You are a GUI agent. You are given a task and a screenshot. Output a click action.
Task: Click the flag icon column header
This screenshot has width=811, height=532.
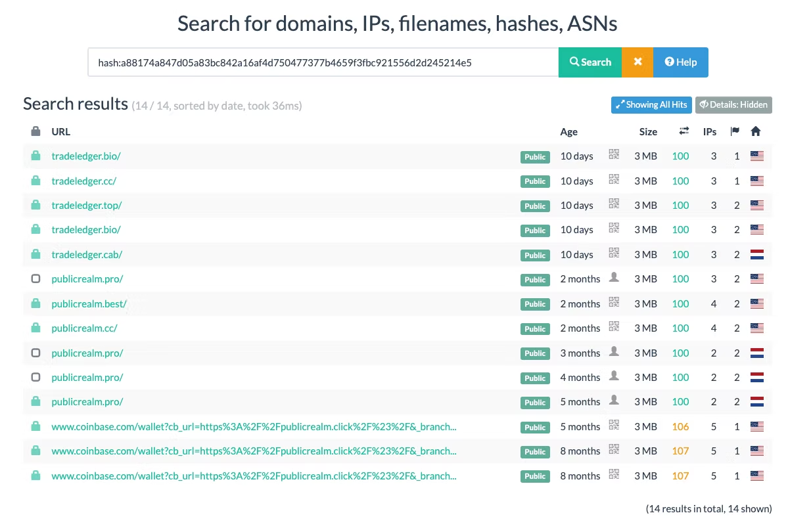[x=734, y=131]
